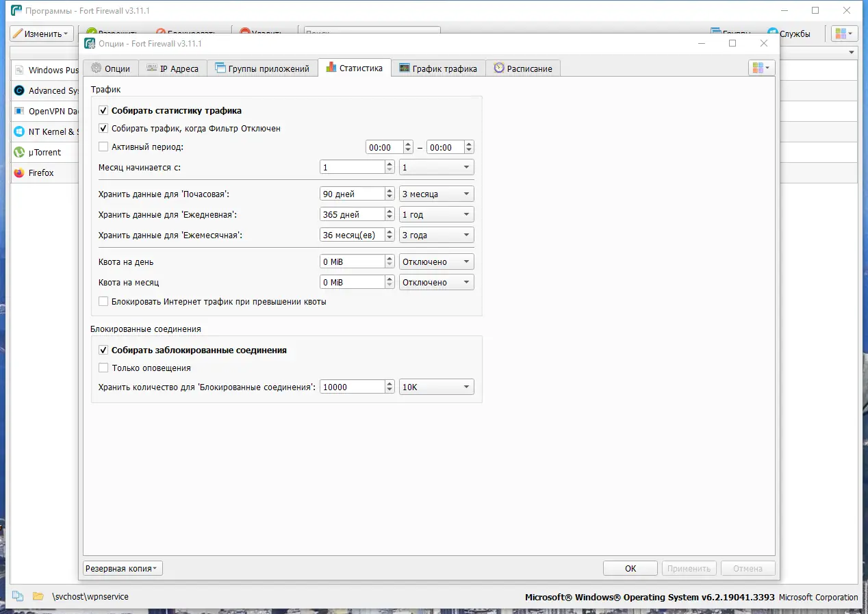This screenshot has height=614, width=868.
Task: Open the 3 месяца dropdown
Action: [x=436, y=194]
